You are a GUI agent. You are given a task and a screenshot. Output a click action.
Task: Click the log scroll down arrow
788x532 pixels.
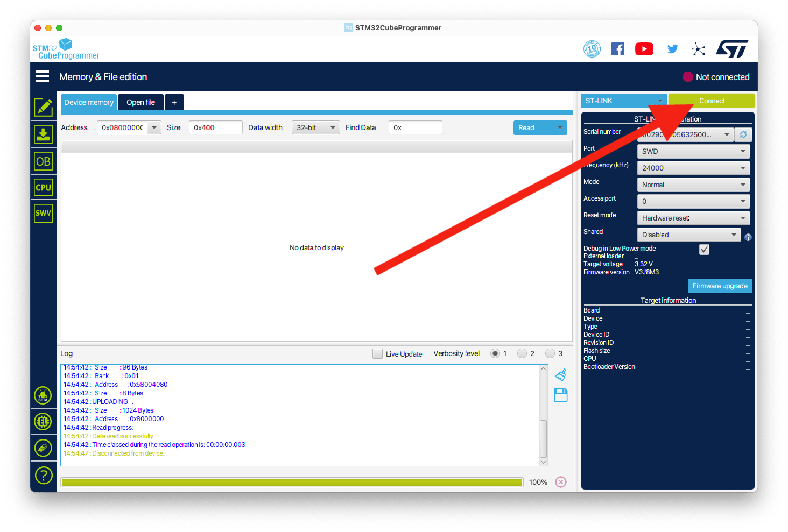pos(544,462)
